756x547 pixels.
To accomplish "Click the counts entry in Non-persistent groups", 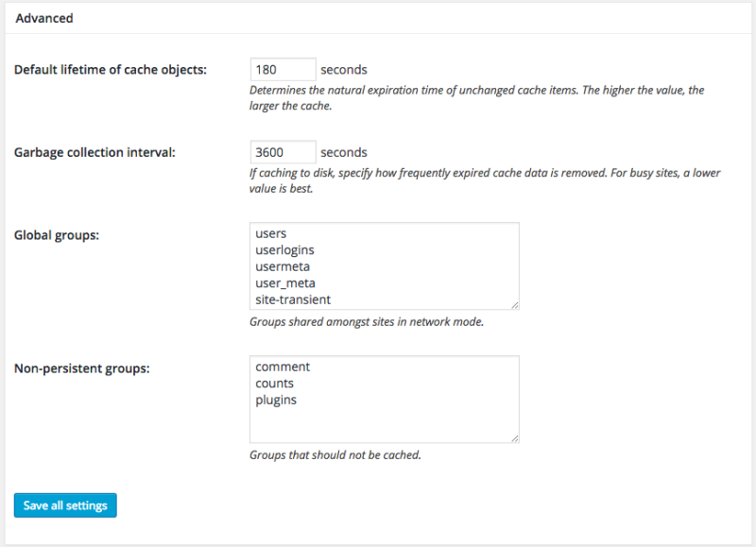I will 274,383.
